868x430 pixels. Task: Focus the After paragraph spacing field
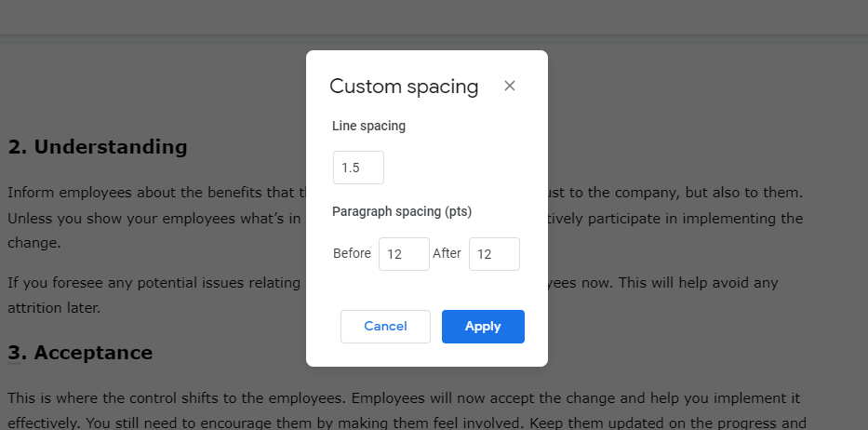494,254
